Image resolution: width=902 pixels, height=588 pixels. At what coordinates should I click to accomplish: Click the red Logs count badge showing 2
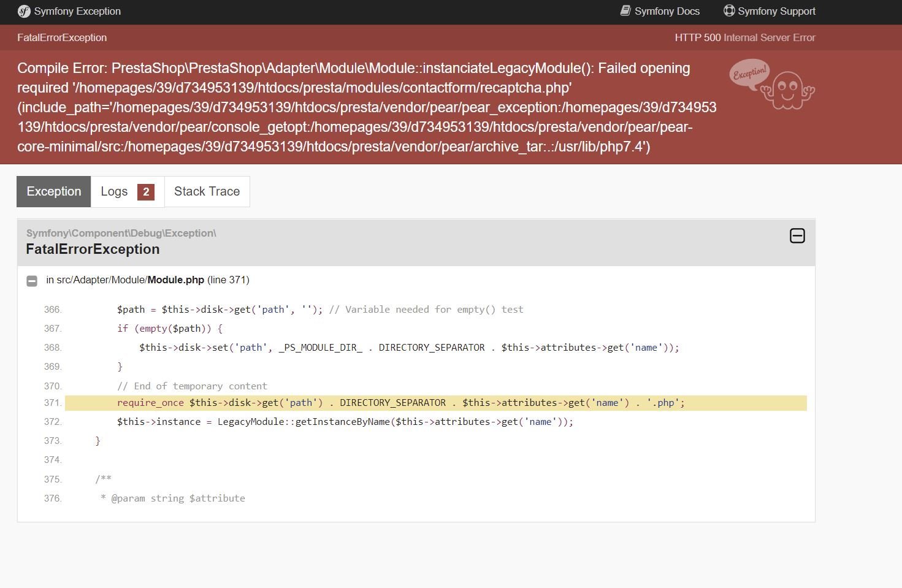(146, 192)
